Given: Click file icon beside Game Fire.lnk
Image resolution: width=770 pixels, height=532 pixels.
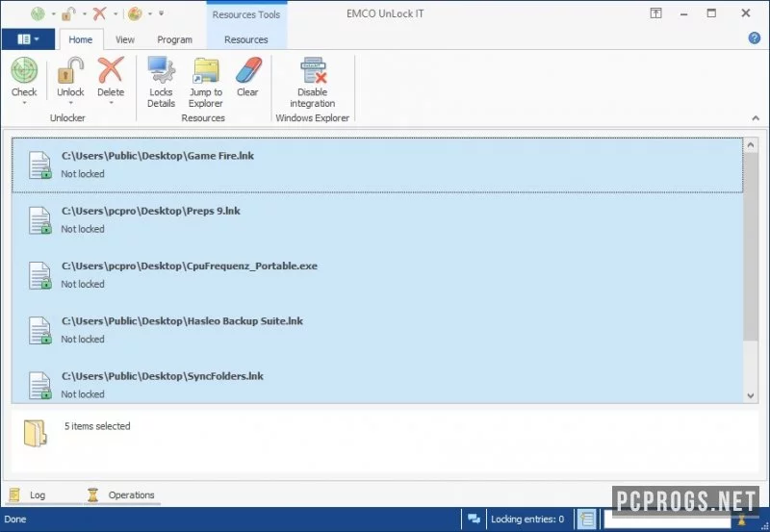Looking at the screenshot, I should point(39,165).
